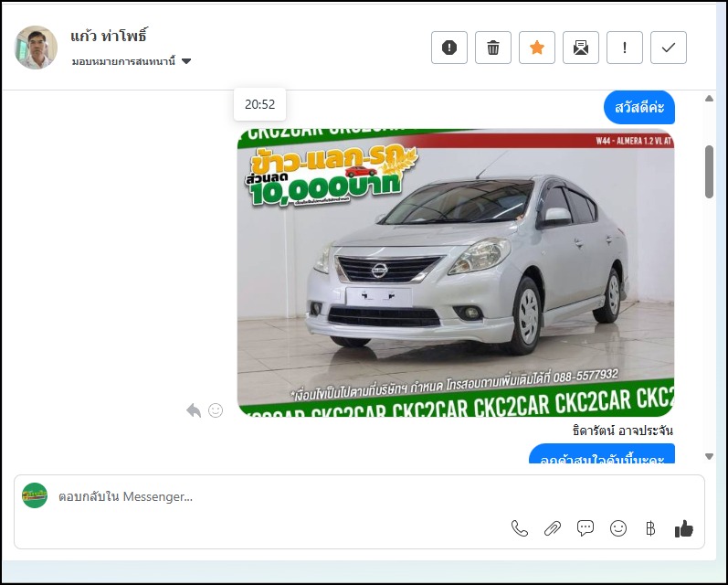Send a thumbs-up like
This screenshot has height=585, width=728.
coord(684,528)
